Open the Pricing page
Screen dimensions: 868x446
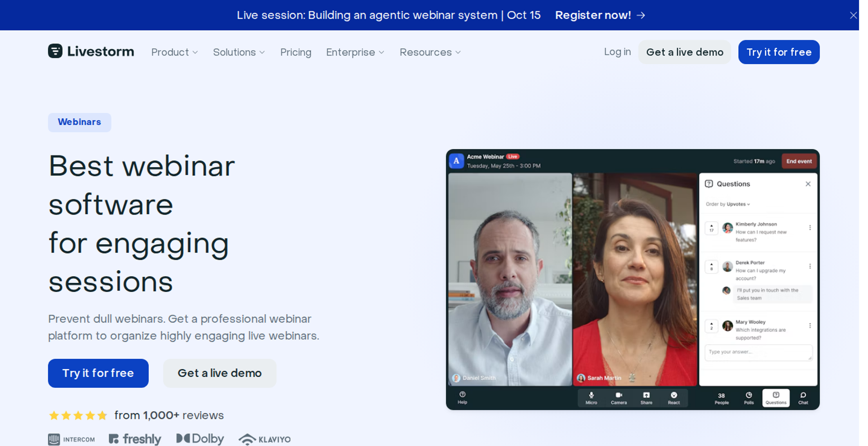click(x=296, y=52)
